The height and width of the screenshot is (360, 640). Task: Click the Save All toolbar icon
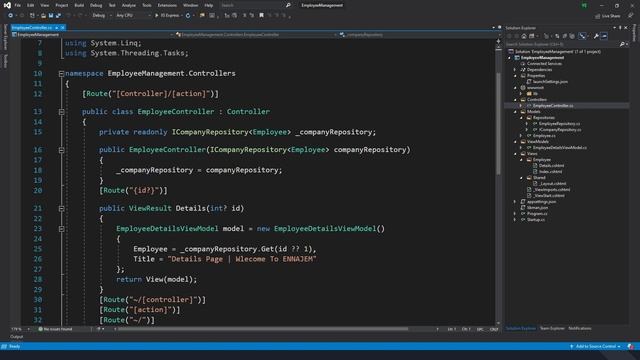[x=58, y=16]
